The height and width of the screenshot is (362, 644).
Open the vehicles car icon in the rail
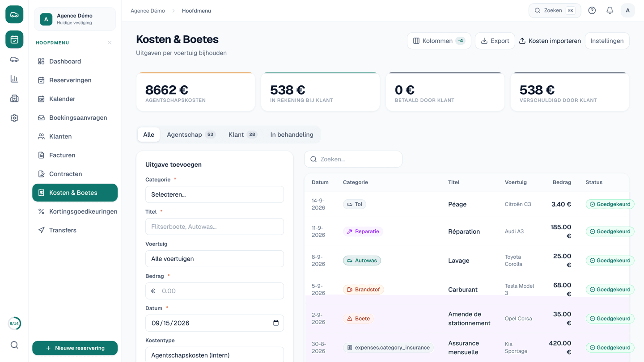[x=14, y=59]
